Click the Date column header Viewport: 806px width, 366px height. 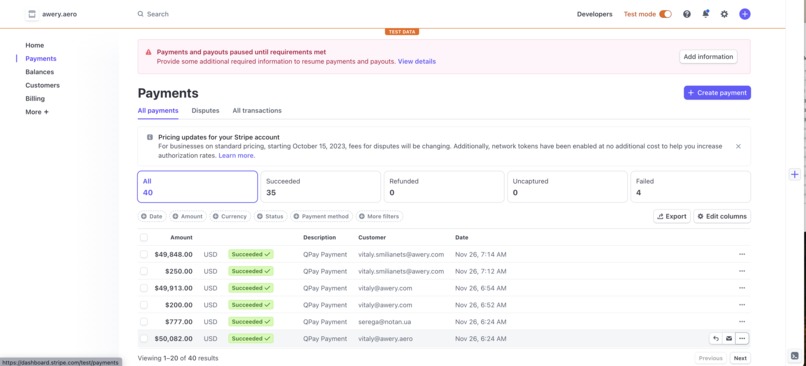[x=462, y=237]
